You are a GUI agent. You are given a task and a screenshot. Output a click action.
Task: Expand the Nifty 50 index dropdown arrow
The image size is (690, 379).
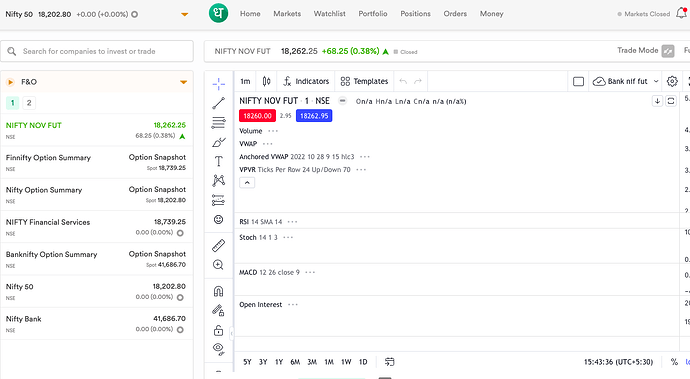tap(184, 15)
